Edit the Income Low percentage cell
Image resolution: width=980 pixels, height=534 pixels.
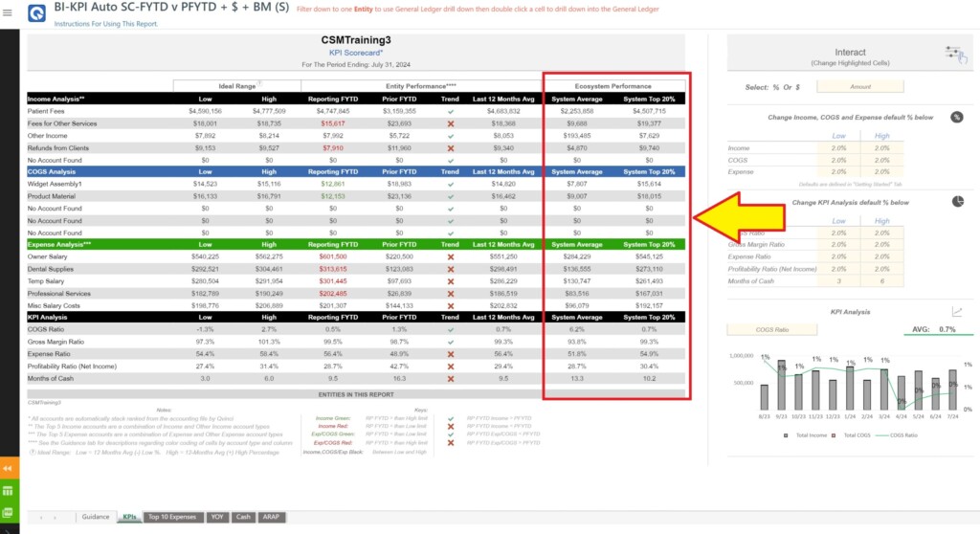[839, 148]
